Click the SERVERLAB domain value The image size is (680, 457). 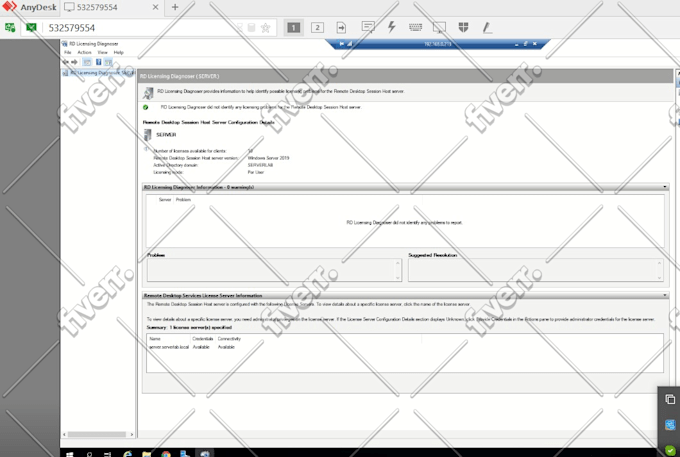click(260, 165)
